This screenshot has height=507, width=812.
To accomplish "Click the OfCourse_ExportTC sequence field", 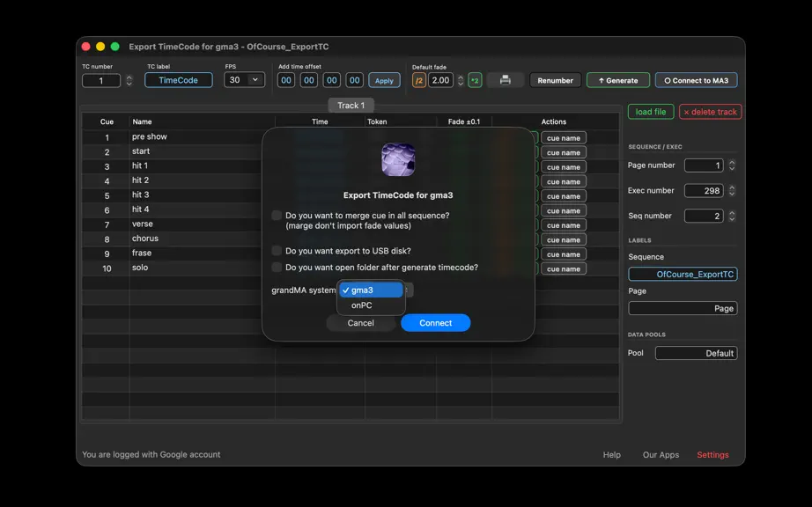I will point(683,275).
